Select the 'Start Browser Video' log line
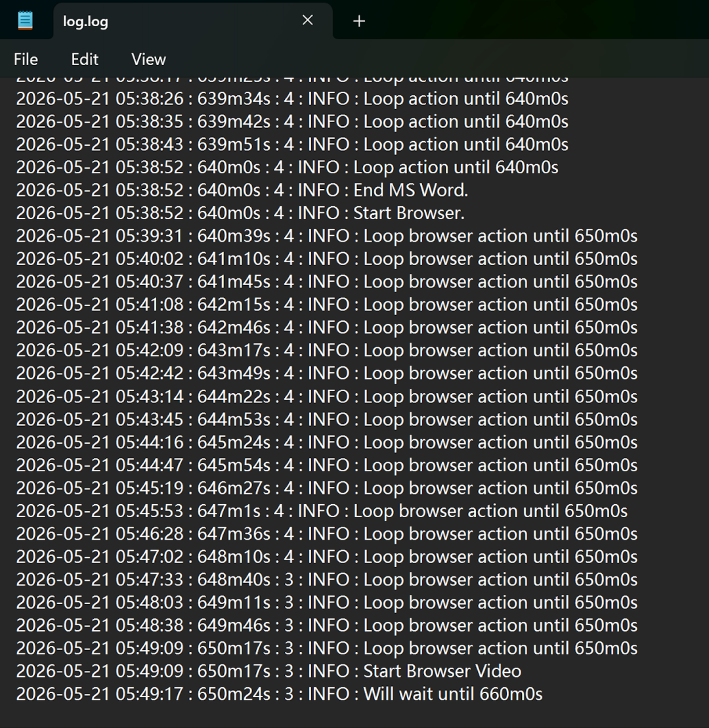The width and height of the screenshot is (709, 728). 269,672
